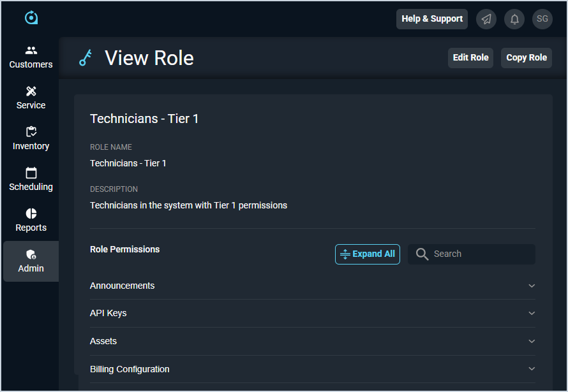This screenshot has height=392, width=568.
Task: Open the Scheduling calendar icon
Action: [31, 173]
